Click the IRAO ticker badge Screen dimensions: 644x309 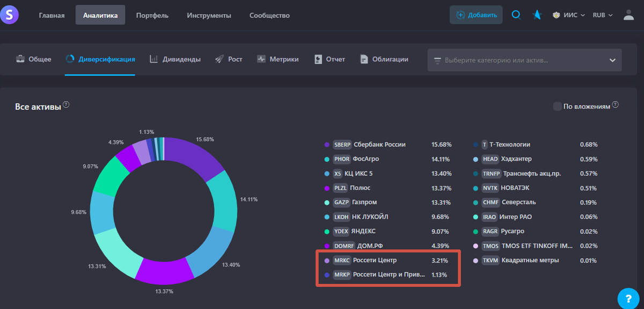[x=489, y=217]
